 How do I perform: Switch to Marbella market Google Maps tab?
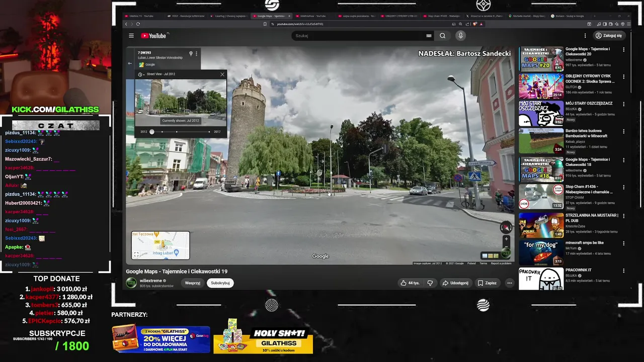click(526, 16)
